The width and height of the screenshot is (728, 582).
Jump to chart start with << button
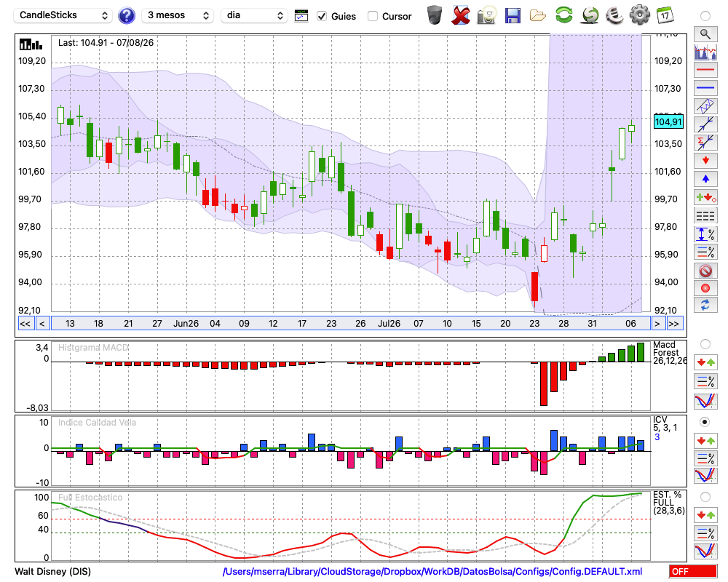click(25, 324)
